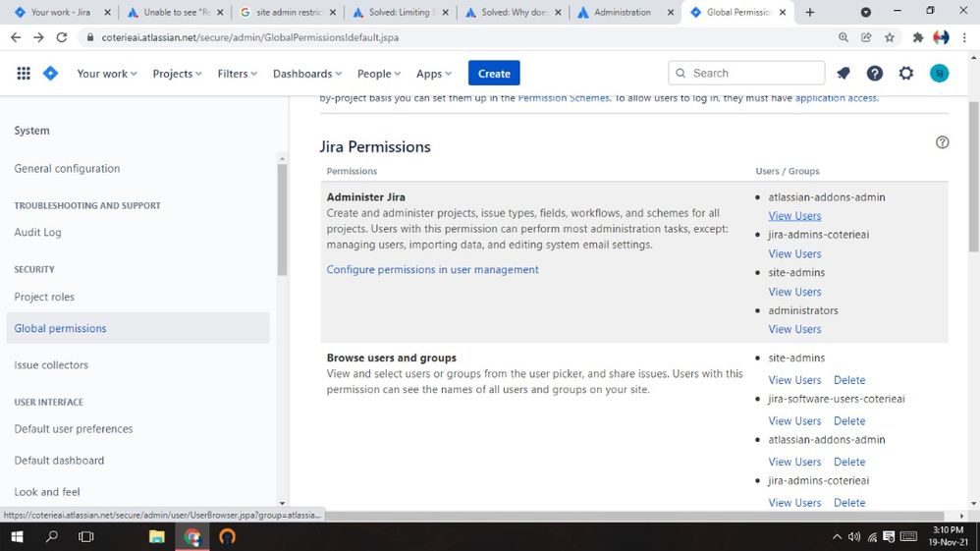Open Default dashboard in sidebar
This screenshot has height=551, width=980.
click(x=59, y=461)
